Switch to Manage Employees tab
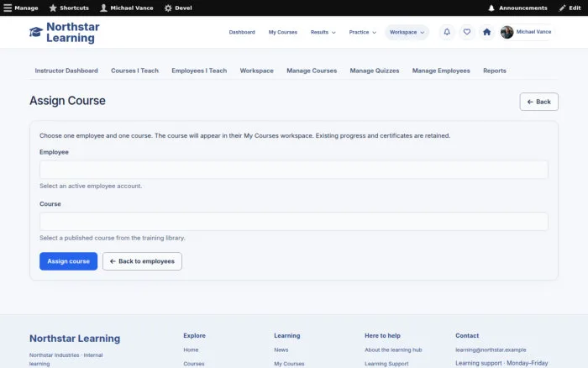The width and height of the screenshot is (588, 368). click(441, 71)
